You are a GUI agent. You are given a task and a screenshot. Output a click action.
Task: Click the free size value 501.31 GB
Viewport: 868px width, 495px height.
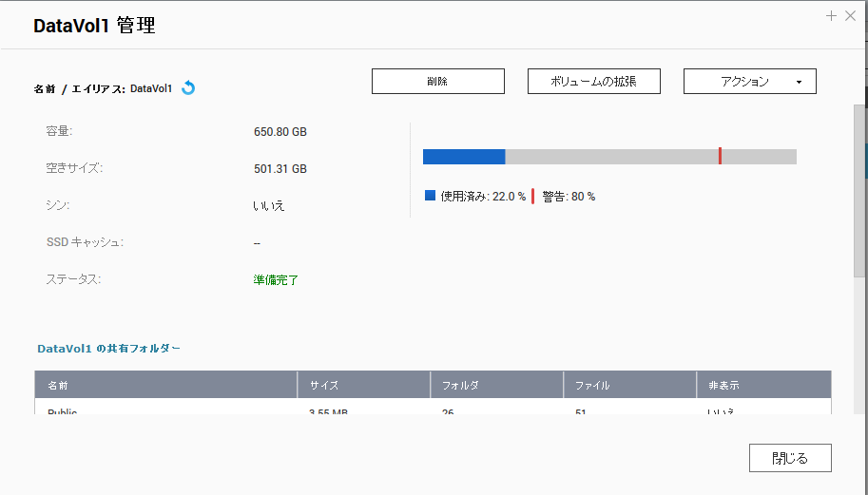tap(280, 169)
